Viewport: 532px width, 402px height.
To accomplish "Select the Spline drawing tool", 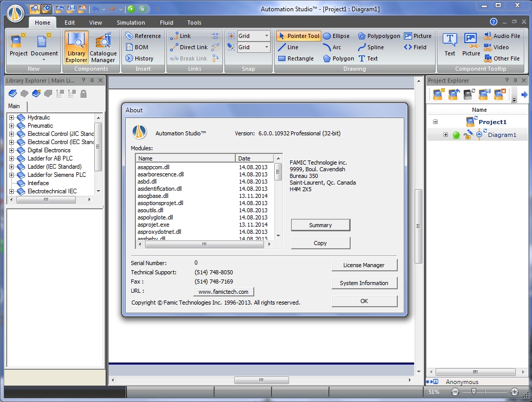I will pos(371,47).
